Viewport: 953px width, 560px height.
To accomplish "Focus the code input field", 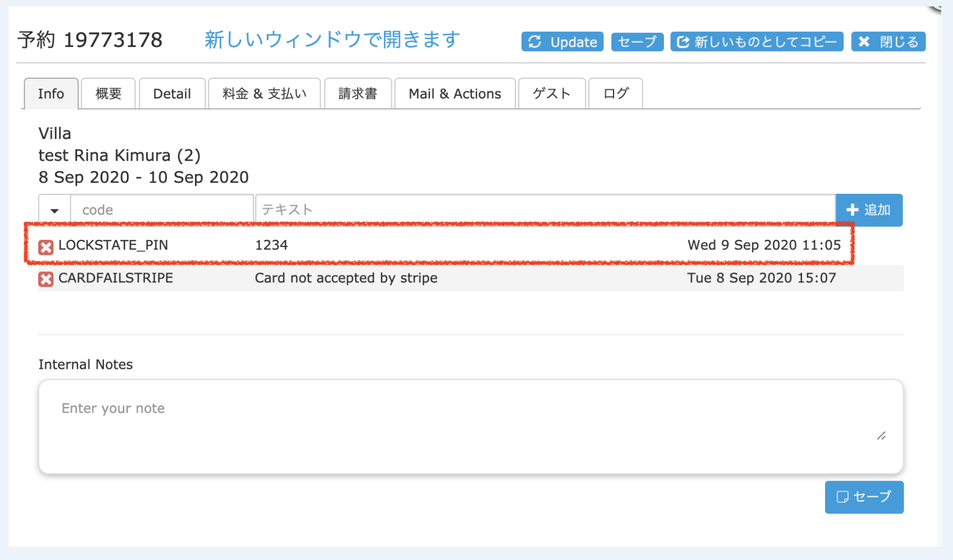I will point(162,210).
